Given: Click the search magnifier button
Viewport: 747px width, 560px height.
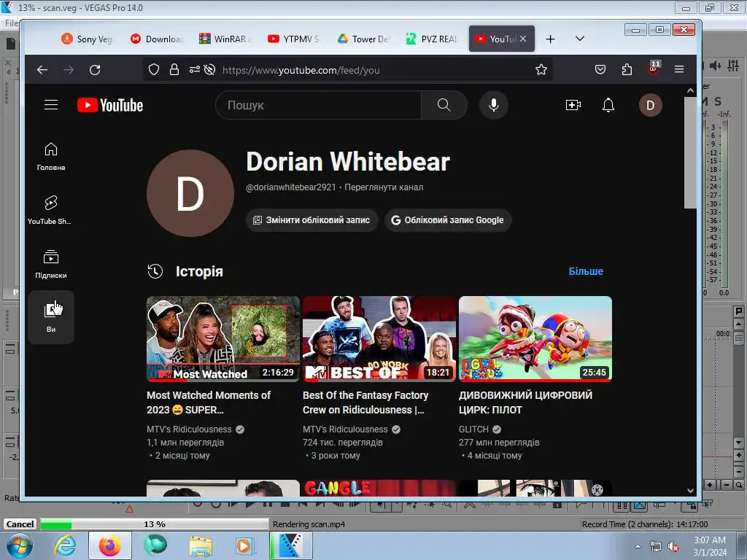Looking at the screenshot, I should pos(444,105).
